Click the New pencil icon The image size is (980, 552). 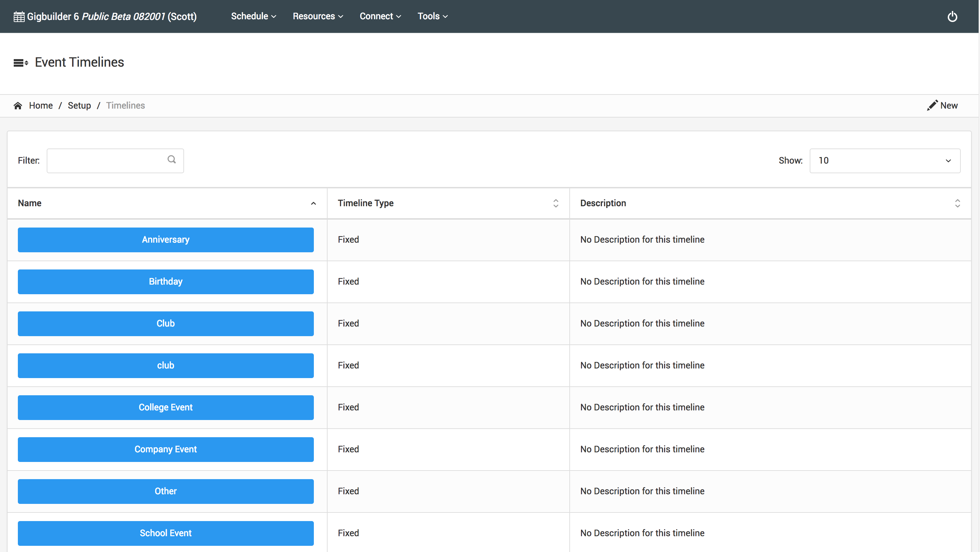pyautogui.click(x=932, y=106)
